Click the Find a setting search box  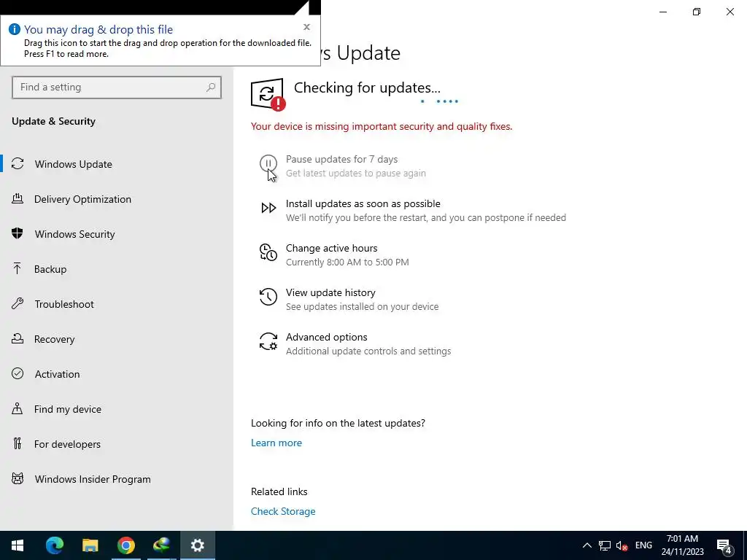point(117,87)
